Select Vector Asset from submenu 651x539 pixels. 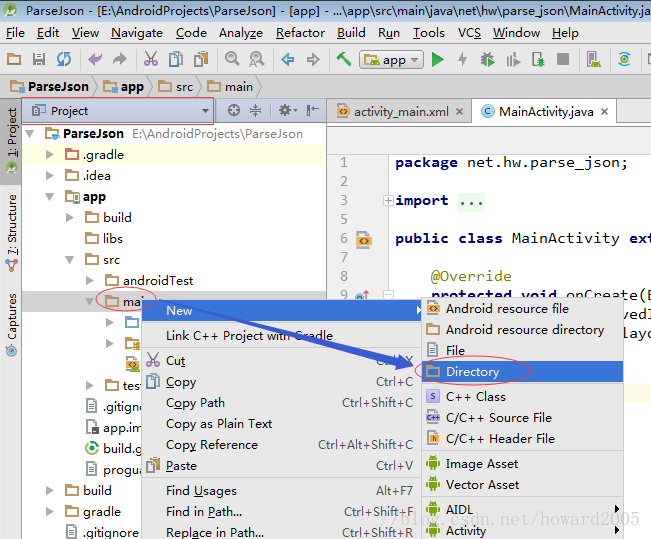click(x=522, y=485)
